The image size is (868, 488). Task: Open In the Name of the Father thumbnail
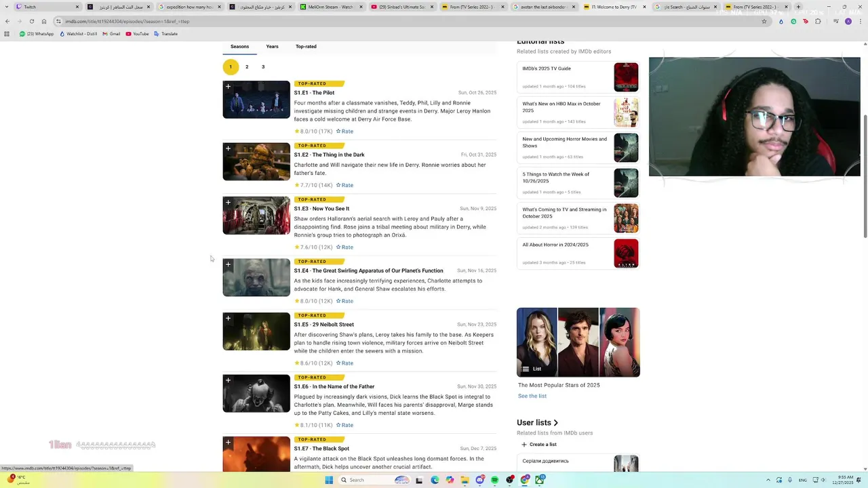click(256, 394)
